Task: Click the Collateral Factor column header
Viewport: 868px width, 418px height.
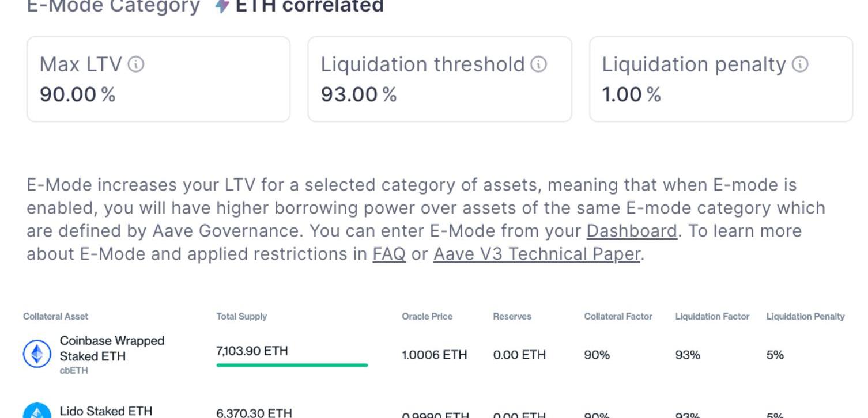Action: point(618,316)
